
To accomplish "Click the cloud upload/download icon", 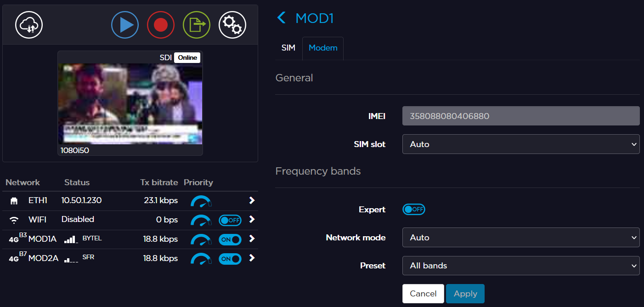I will [x=29, y=25].
